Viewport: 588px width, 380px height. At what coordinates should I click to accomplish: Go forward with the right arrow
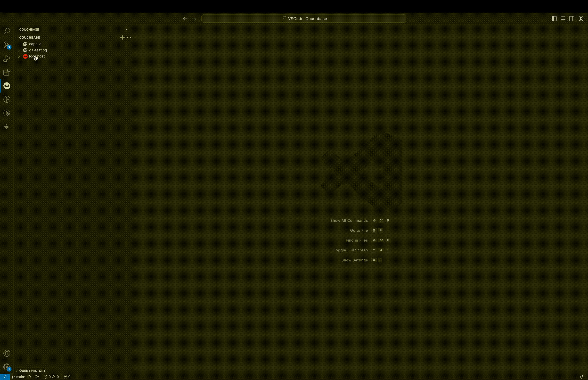click(194, 19)
